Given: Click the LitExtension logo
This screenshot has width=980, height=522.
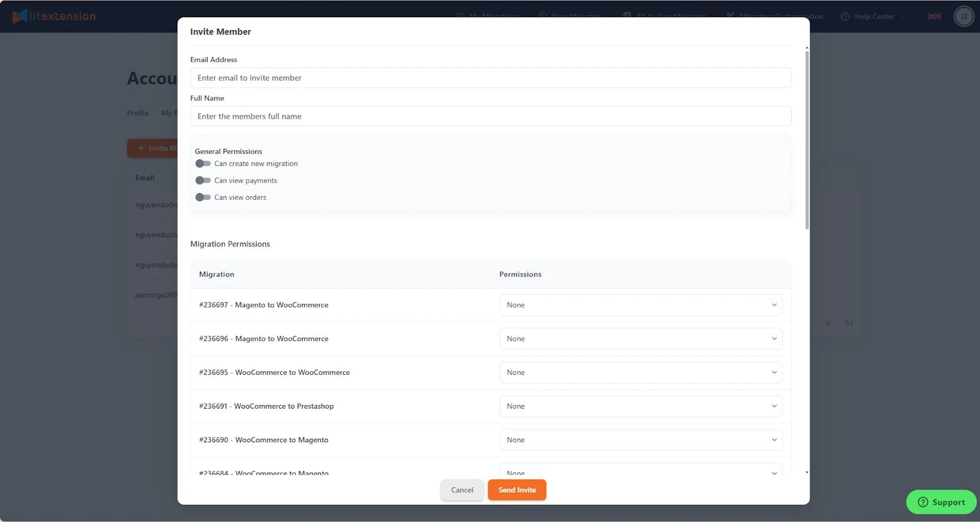Looking at the screenshot, I should (x=54, y=17).
